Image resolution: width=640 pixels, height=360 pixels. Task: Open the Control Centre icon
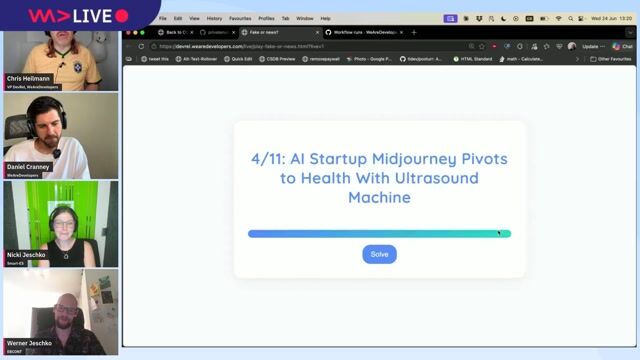(581, 18)
